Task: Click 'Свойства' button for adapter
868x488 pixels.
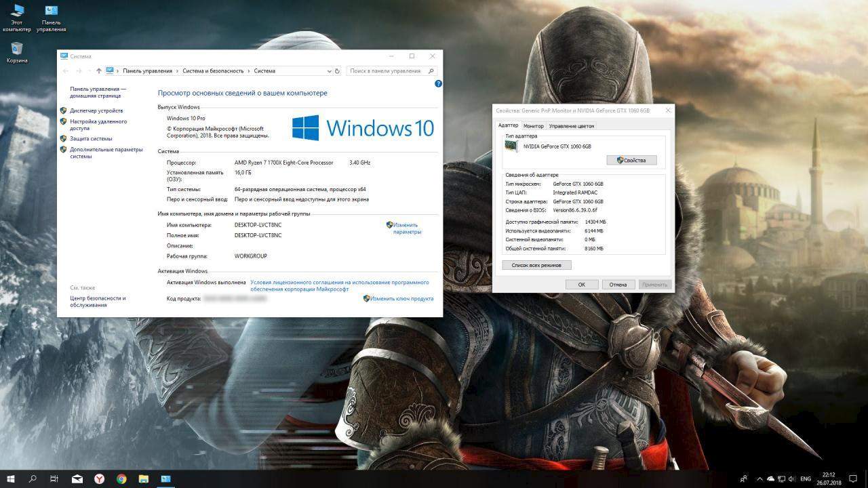Action: point(631,161)
